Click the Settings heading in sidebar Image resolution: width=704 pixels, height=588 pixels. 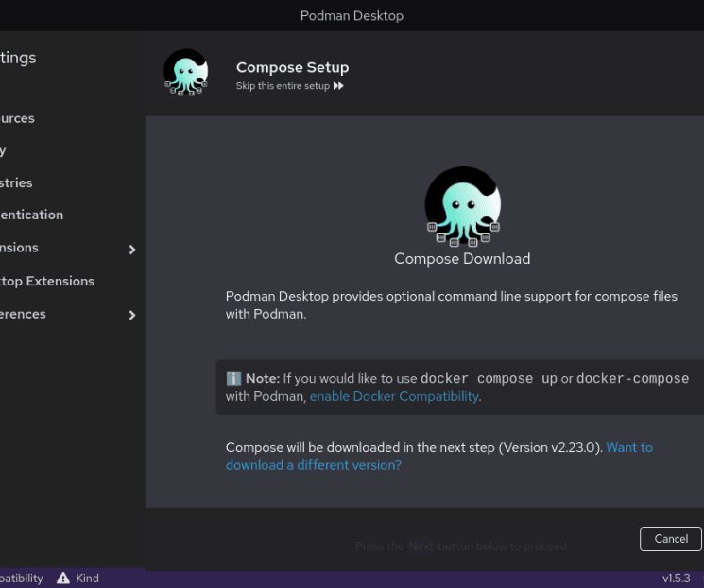18,58
